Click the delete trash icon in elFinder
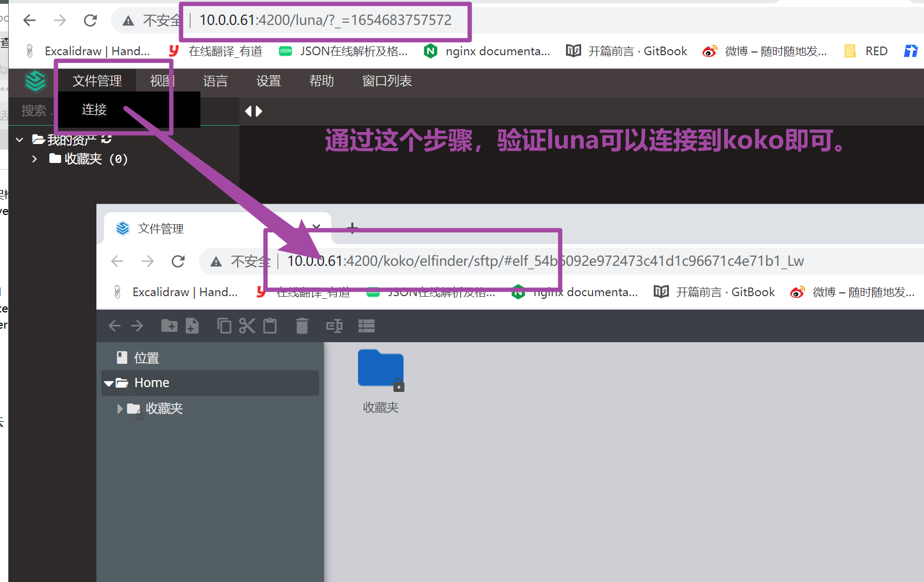Viewport: 924px width, 582px height. pyautogui.click(x=302, y=325)
